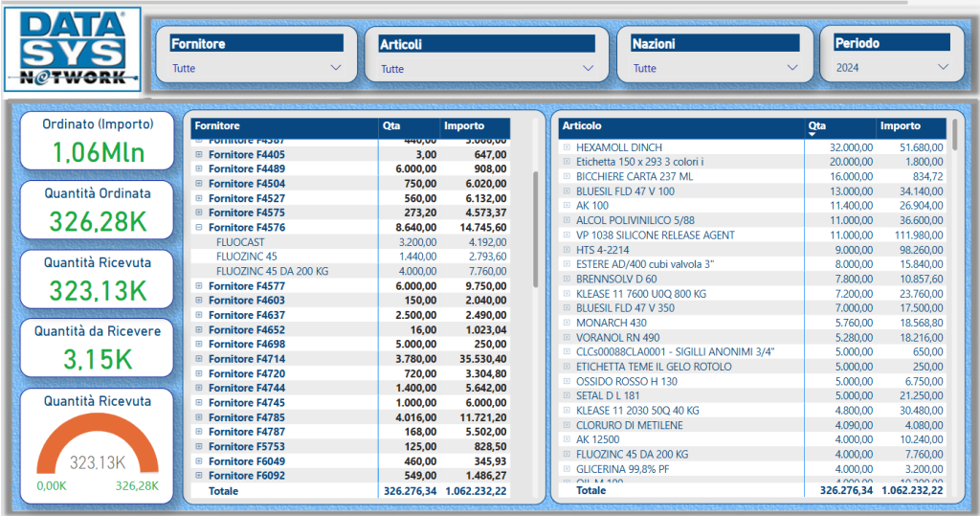Open the Fornitore slicer dropdown
This screenshot has height=516, width=980.
click(x=335, y=68)
